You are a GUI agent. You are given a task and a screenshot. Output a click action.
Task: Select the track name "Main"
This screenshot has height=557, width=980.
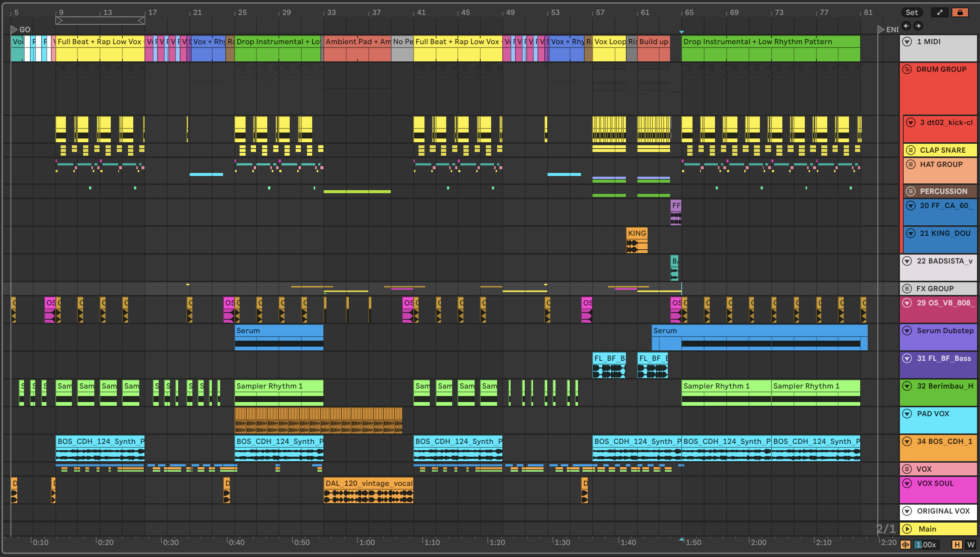(927, 529)
